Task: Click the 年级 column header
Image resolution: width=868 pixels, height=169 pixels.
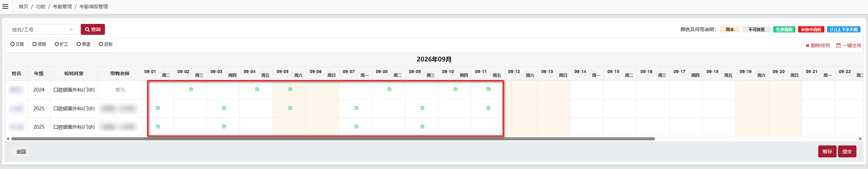Action: click(39, 73)
